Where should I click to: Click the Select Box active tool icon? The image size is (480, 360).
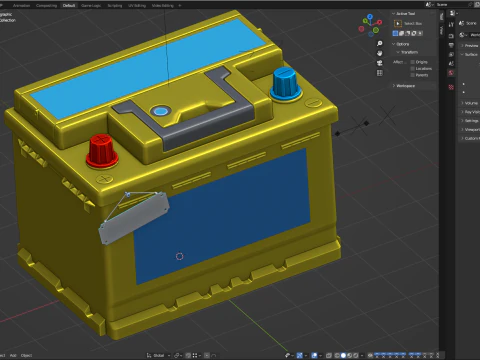[x=398, y=23]
